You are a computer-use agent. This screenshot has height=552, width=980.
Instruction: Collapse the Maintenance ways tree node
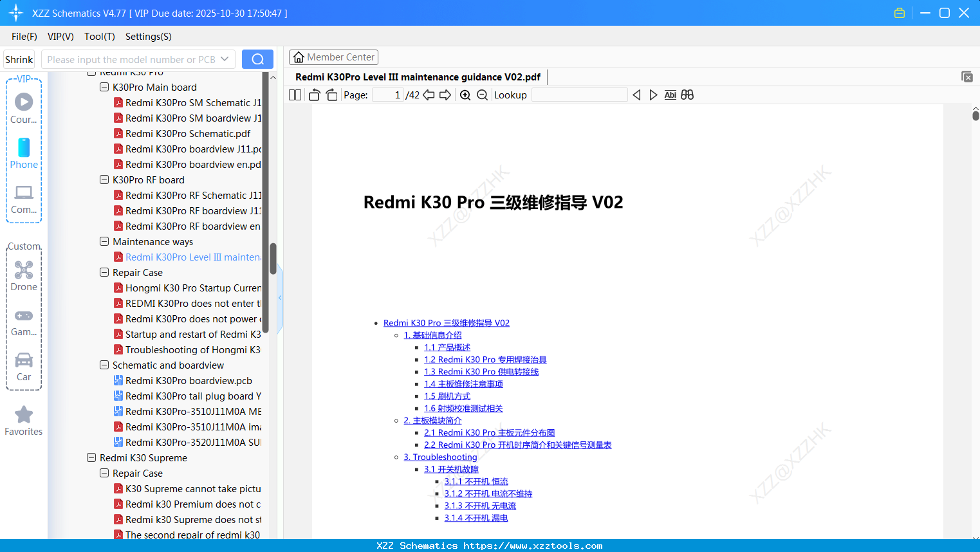104,241
